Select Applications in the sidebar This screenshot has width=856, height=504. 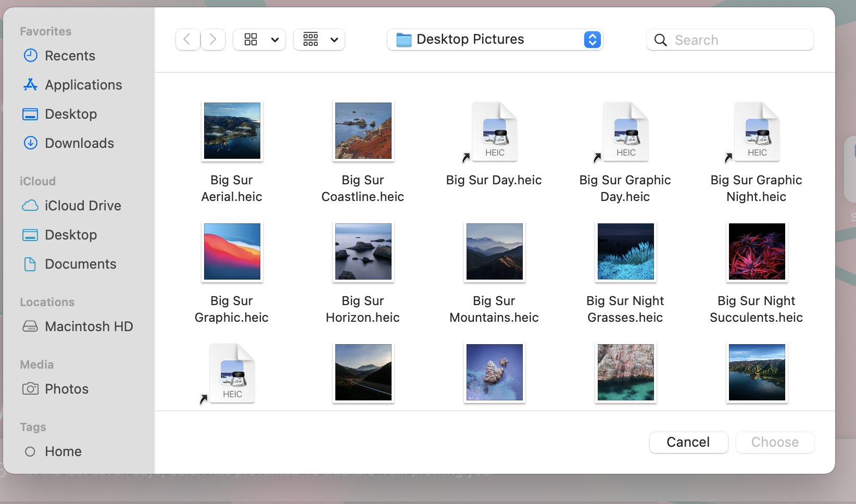(x=83, y=85)
